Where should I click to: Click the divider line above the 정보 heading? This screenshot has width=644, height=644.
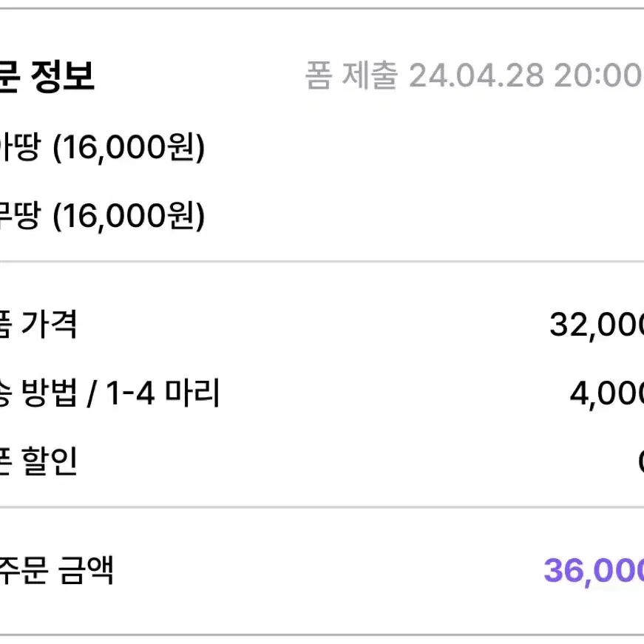click(x=322, y=8)
